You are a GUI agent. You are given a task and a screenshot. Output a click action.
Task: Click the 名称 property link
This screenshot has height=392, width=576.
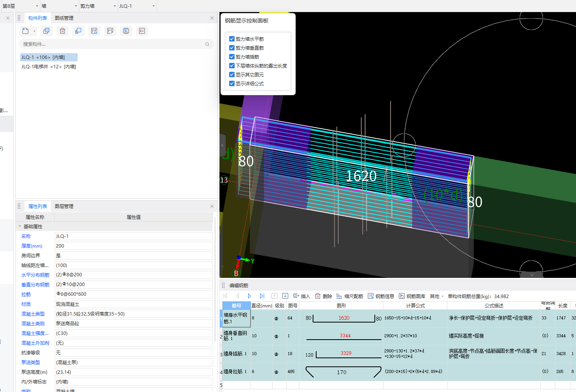[x=26, y=236]
